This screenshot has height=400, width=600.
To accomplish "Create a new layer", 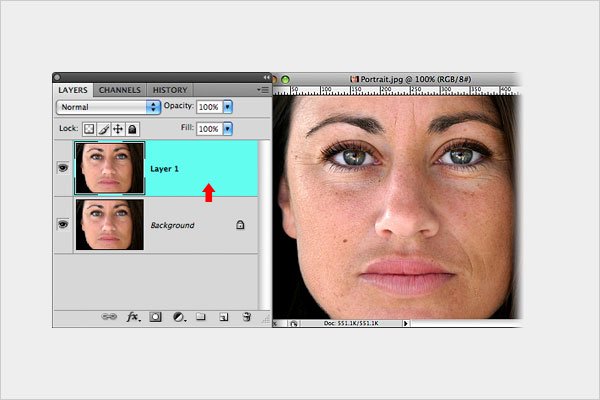I will 224,317.
